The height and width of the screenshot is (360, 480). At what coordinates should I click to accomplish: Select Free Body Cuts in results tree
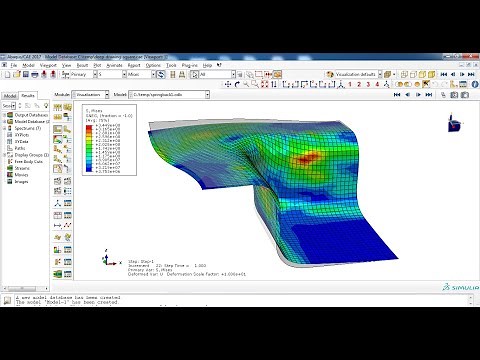click(29, 162)
